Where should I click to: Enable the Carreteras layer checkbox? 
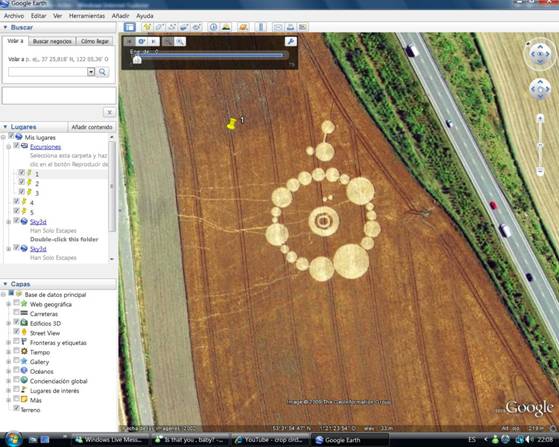pyautogui.click(x=16, y=313)
